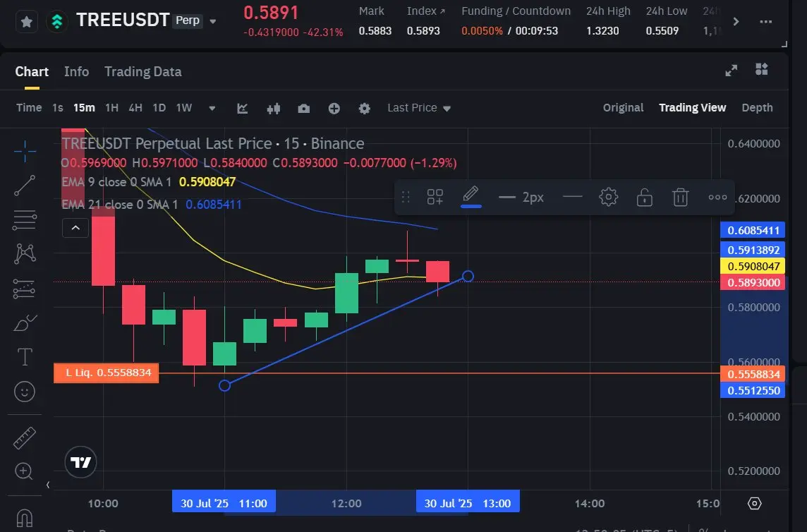Show more ticker stats with right arrow
The height and width of the screenshot is (532, 807).
[736, 22]
